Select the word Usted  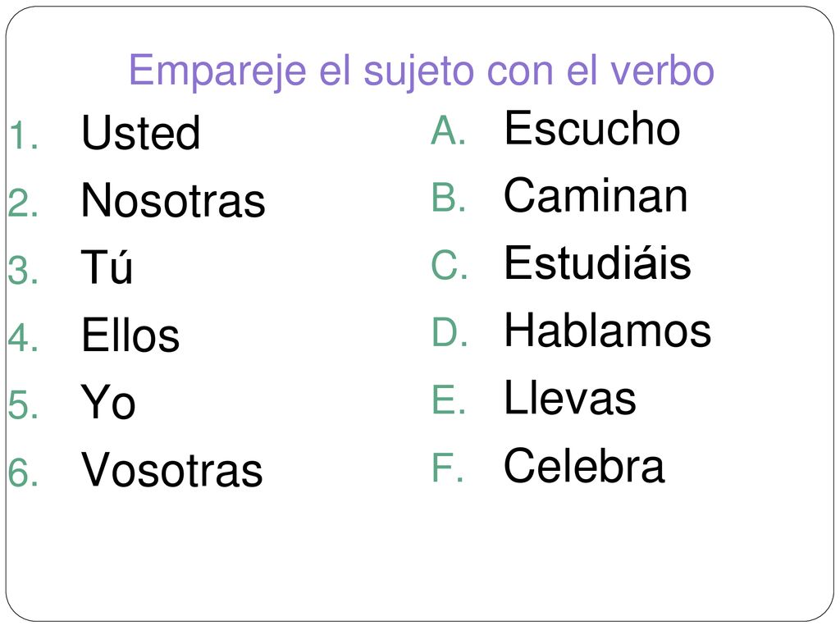141,133
